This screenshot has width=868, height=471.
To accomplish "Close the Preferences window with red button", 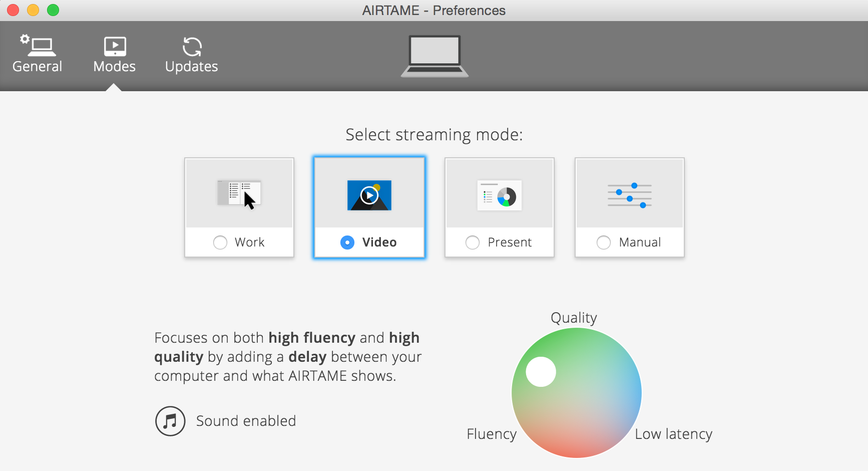I will point(13,10).
